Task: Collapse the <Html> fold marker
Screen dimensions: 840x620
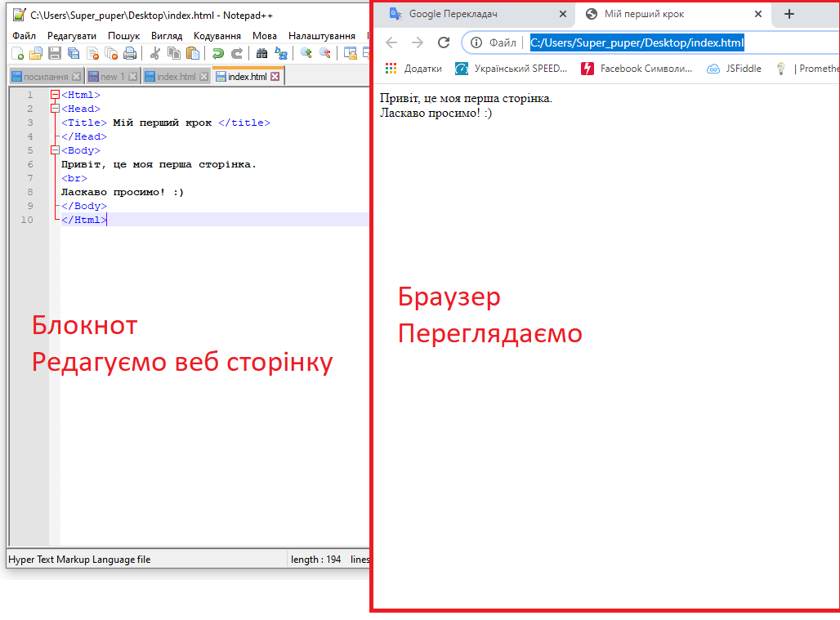Action: [x=55, y=95]
